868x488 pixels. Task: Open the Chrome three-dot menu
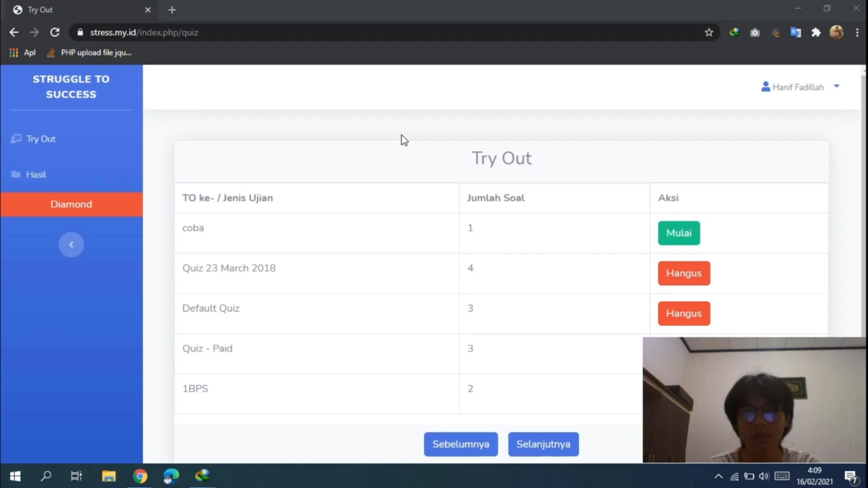[857, 32]
